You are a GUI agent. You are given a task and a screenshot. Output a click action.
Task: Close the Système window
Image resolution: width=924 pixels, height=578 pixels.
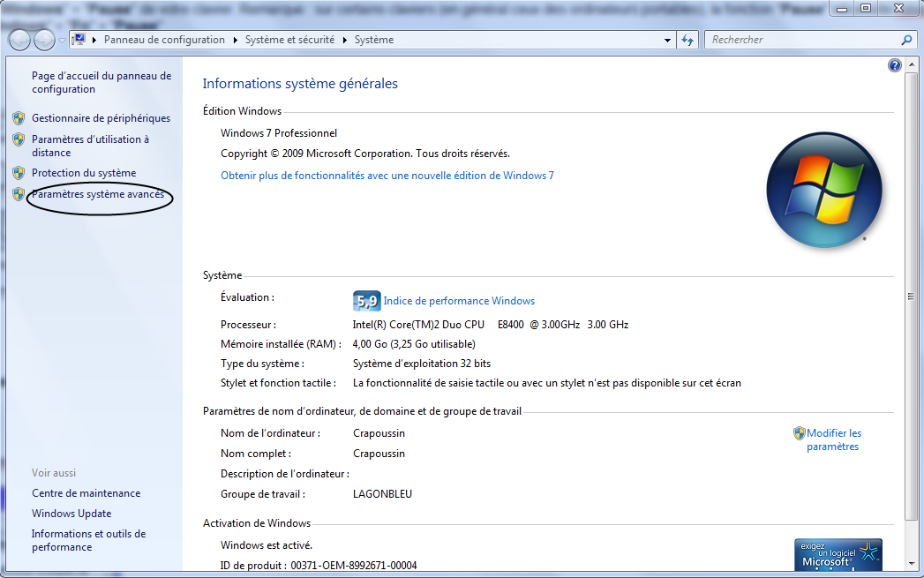pyautogui.click(x=899, y=8)
